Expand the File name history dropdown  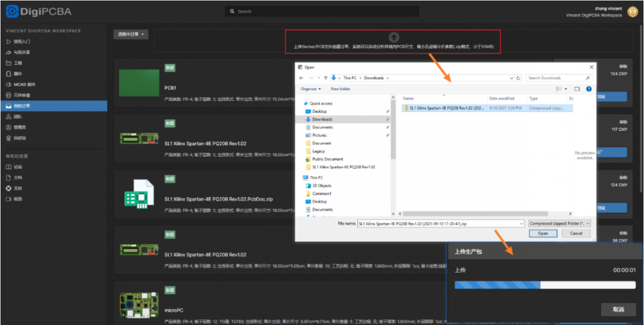(522, 223)
